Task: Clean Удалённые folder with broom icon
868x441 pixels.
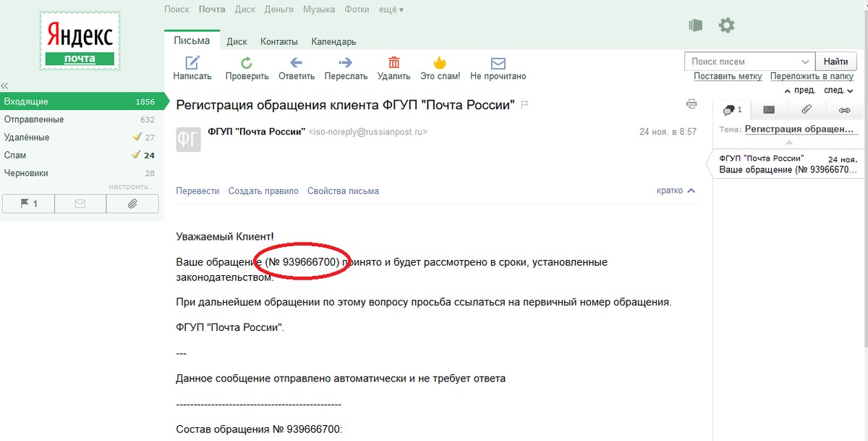Action: 137,137
